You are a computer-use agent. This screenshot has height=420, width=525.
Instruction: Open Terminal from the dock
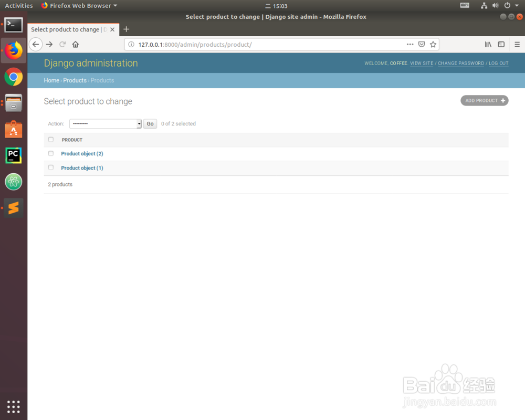click(14, 25)
